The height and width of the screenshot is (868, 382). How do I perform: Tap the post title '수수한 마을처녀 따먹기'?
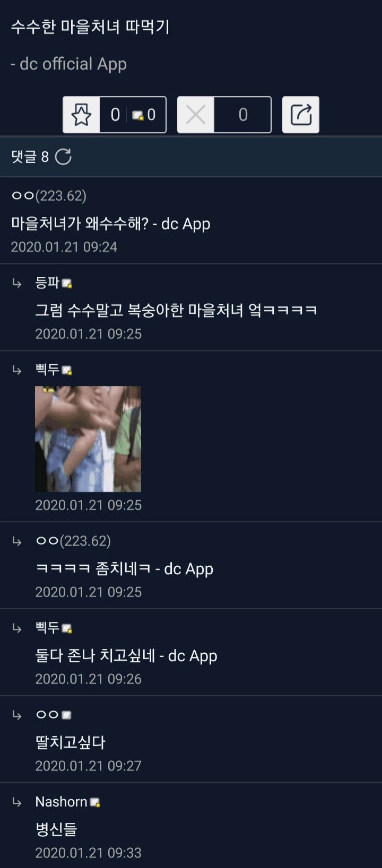click(x=90, y=27)
